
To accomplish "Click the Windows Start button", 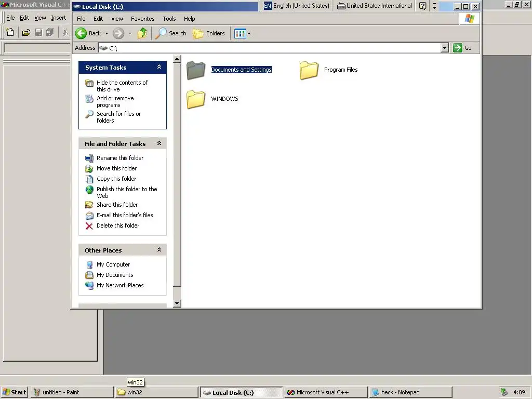I will 14,392.
